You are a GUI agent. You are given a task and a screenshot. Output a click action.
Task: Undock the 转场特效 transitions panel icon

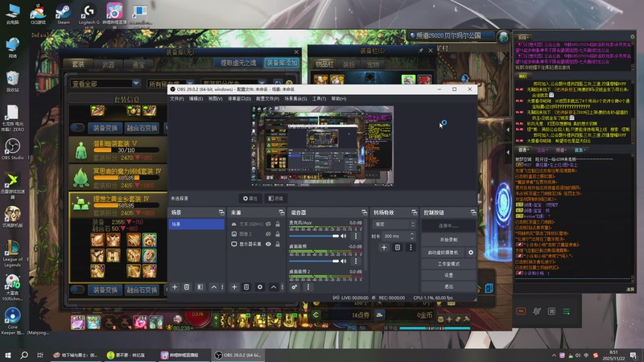point(414,212)
